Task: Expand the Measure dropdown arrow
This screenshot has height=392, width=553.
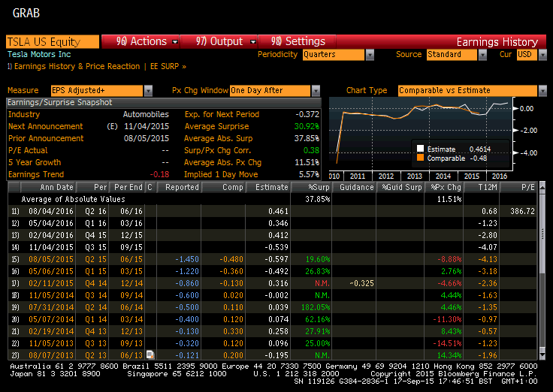Action: pos(148,91)
